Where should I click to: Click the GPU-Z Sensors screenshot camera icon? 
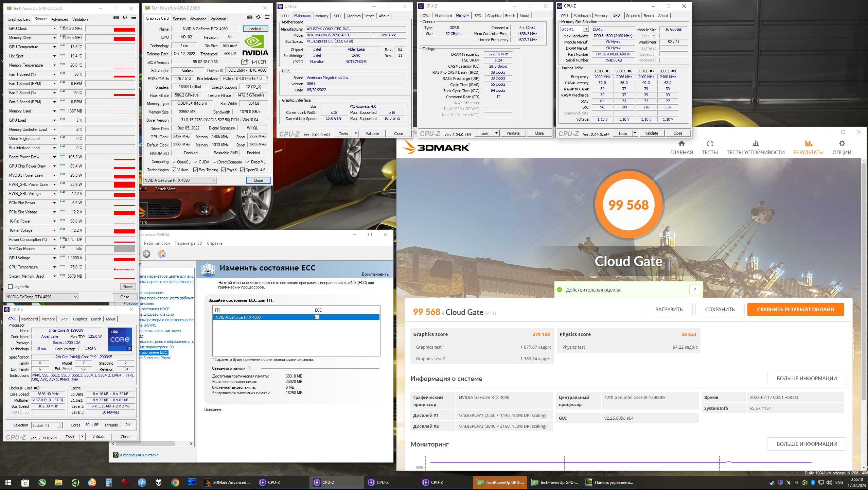tap(116, 17)
